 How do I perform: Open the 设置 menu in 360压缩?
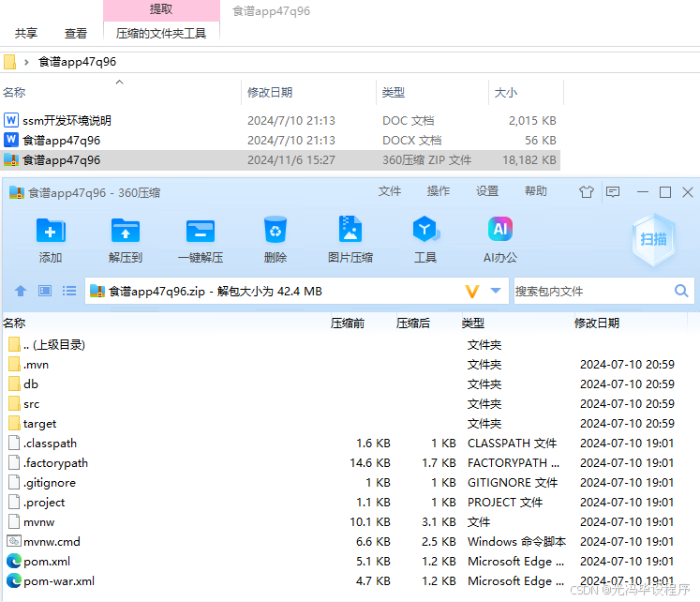click(487, 191)
